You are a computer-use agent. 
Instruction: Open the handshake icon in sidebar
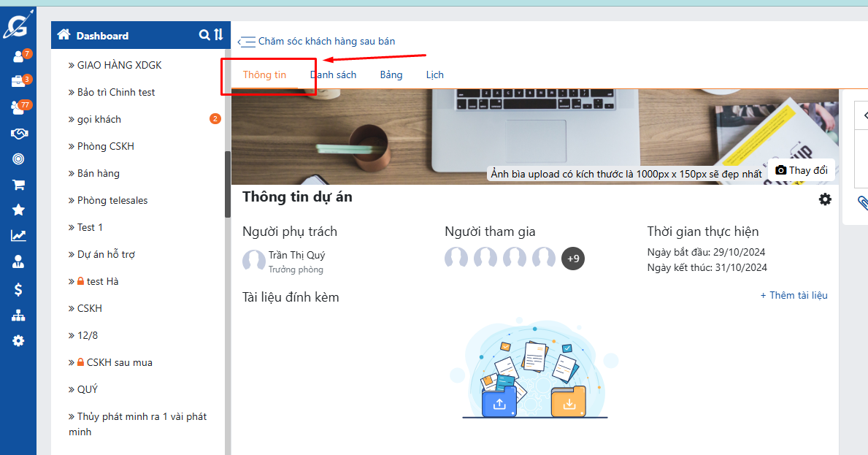(x=18, y=134)
